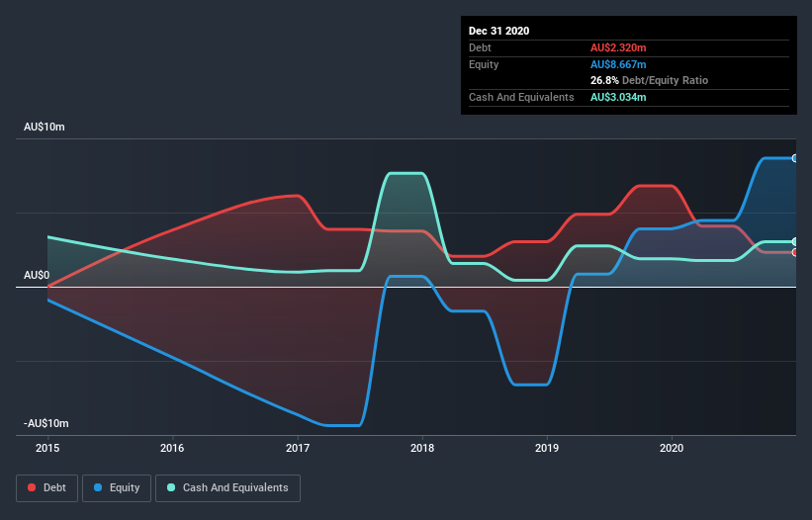Click the Debt value AU$2.320m
Image resolution: width=812 pixels, height=520 pixels.
pyautogui.click(x=618, y=47)
